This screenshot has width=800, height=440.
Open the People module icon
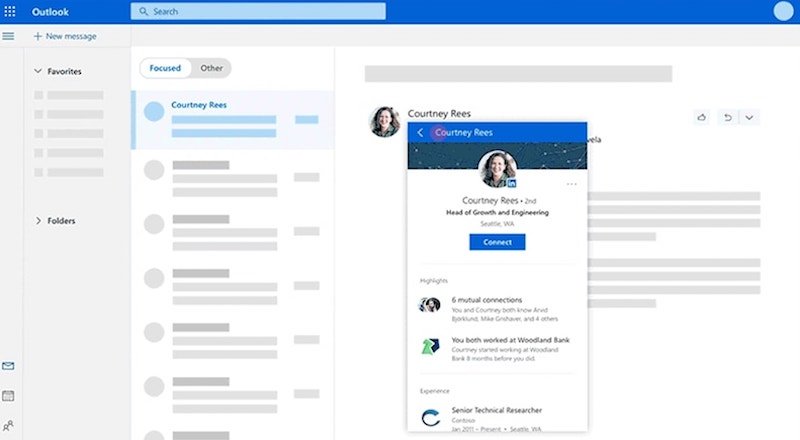(8, 425)
